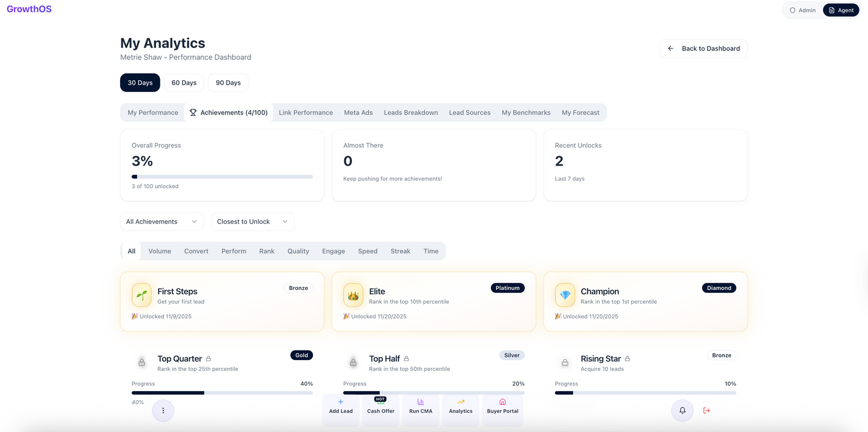The width and height of the screenshot is (868, 432).
Task: Click the notification bell icon
Action: tap(682, 410)
